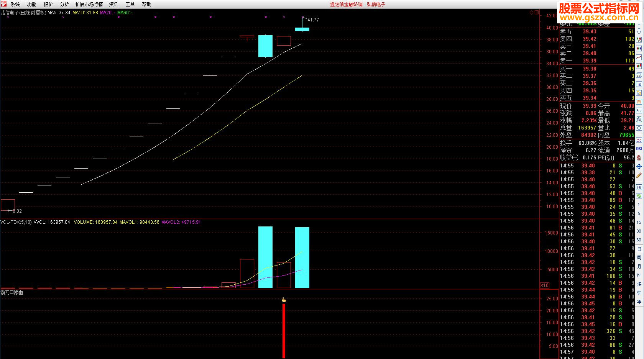
Task: Click the 买五 39.34 bid row
Action: tap(597, 98)
